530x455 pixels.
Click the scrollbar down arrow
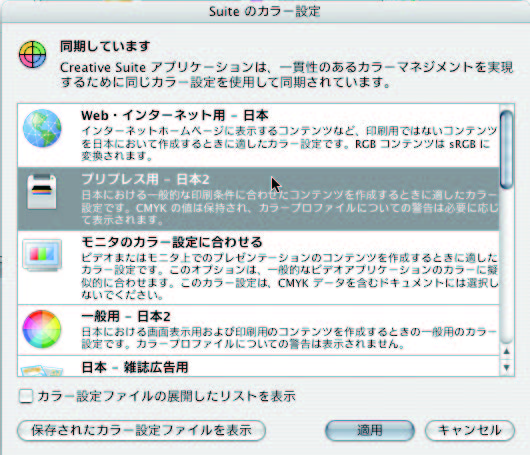506,367
